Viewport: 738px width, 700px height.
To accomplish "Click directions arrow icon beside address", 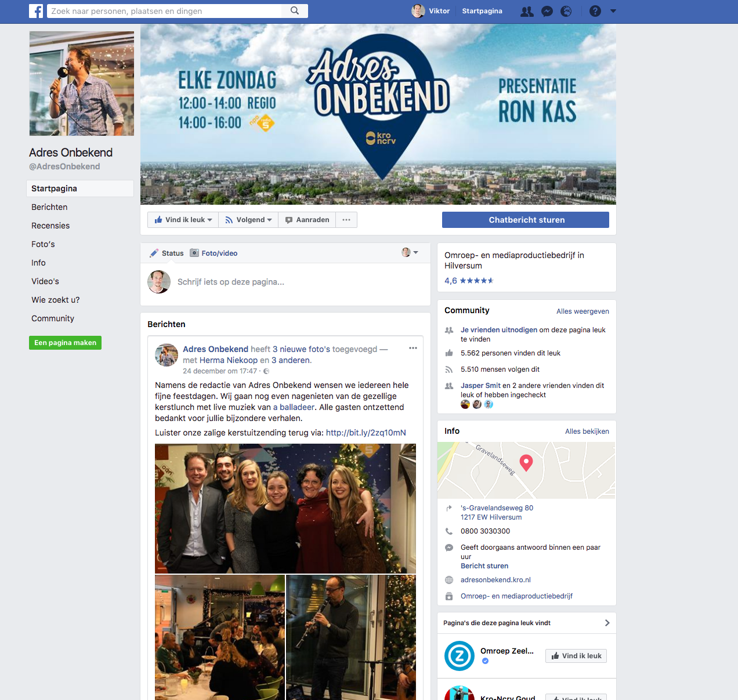I will [448, 508].
